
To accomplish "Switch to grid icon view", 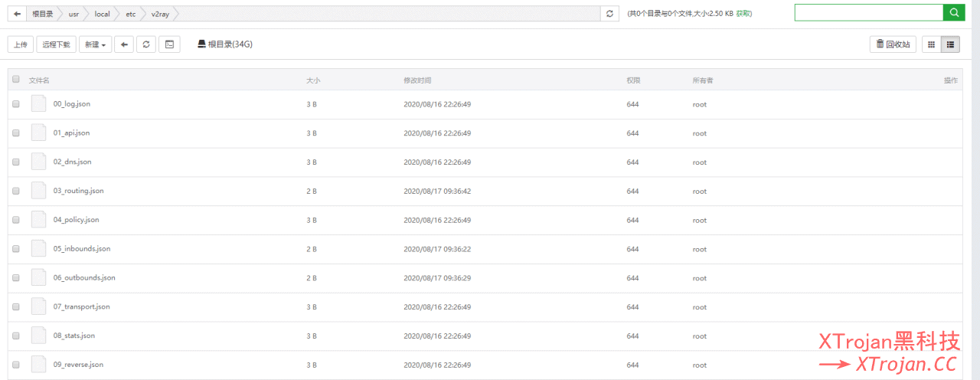I will pos(931,44).
